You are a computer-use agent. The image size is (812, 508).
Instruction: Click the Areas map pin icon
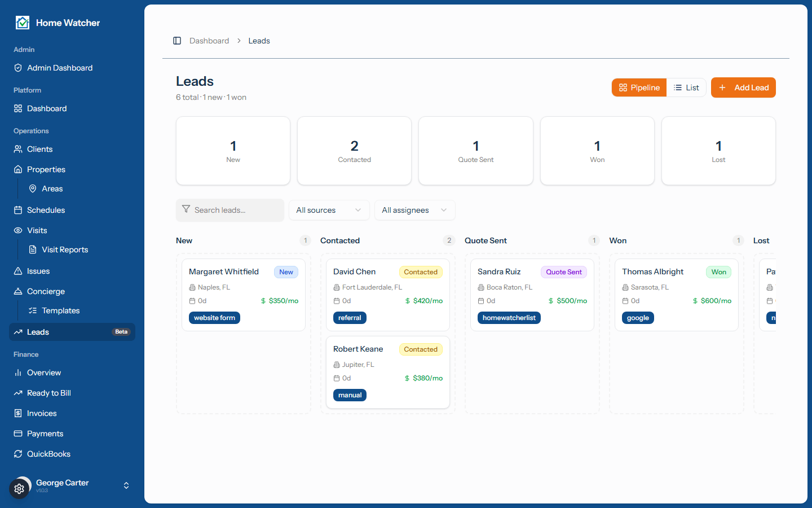(33, 189)
